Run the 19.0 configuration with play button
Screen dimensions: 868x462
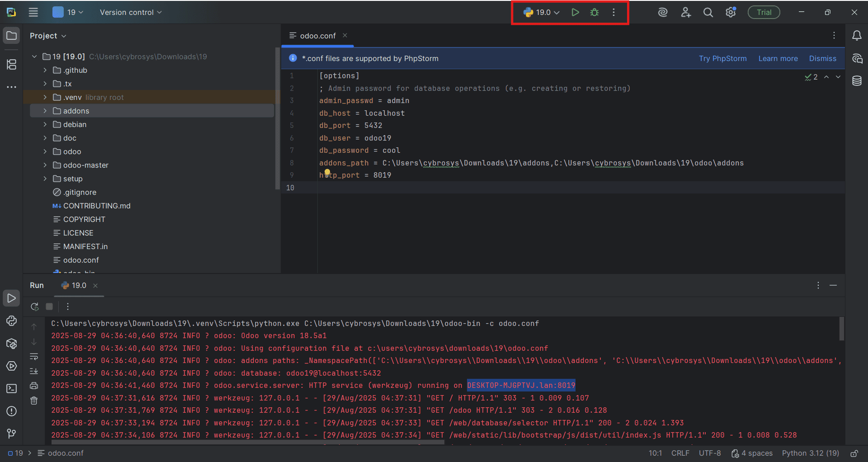[x=575, y=12]
